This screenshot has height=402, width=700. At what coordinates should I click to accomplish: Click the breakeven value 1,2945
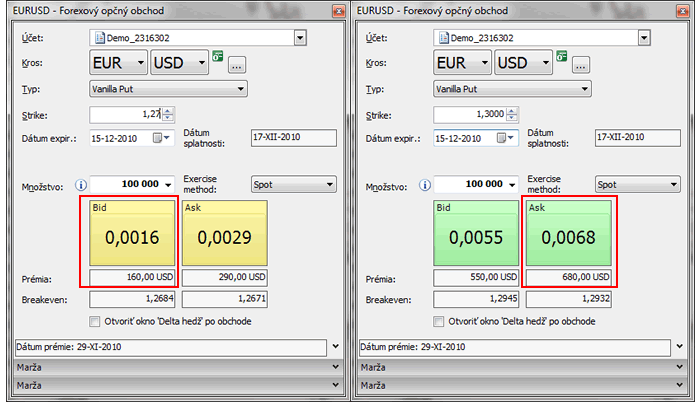476,299
